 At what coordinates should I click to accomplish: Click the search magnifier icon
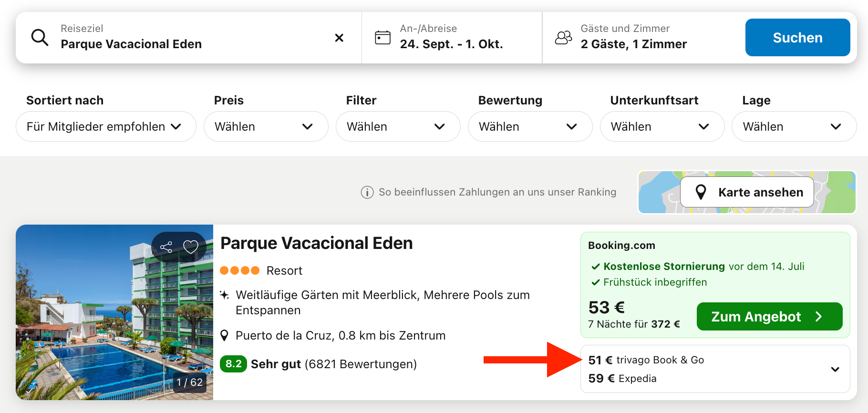(x=40, y=37)
